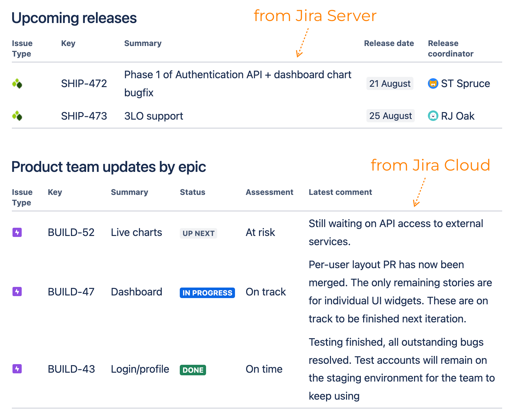
Task: Click the release issue type icon for SHIP-472
Action: 17,83
